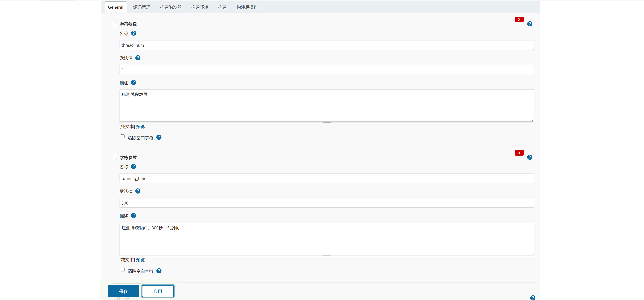This screenshot has width=644, height=300.
Task: Click the 保存 button
Action: 123,291
